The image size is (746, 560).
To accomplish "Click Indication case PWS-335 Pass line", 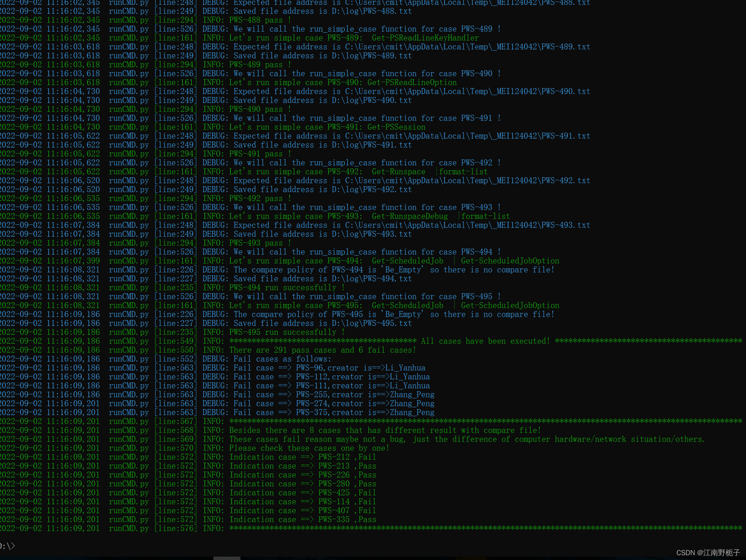I will pyautogui.click(x=303, y=519).
